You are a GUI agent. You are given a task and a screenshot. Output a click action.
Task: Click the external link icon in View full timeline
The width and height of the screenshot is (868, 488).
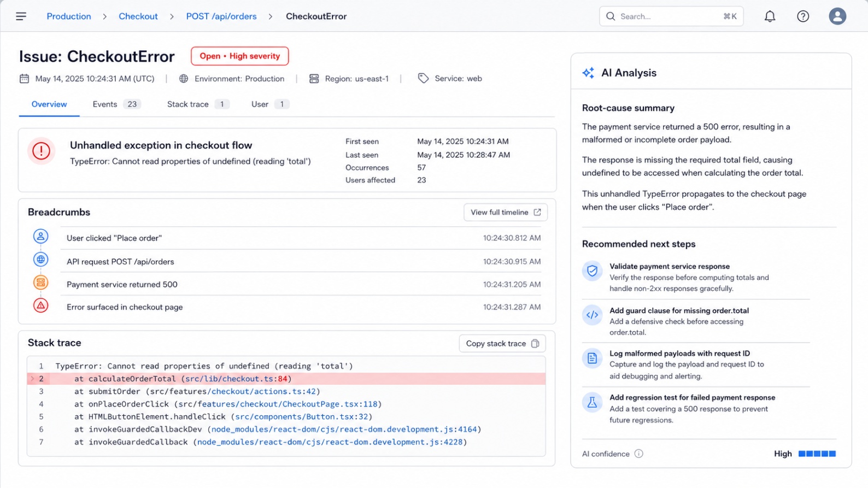(x=537, y=212)
